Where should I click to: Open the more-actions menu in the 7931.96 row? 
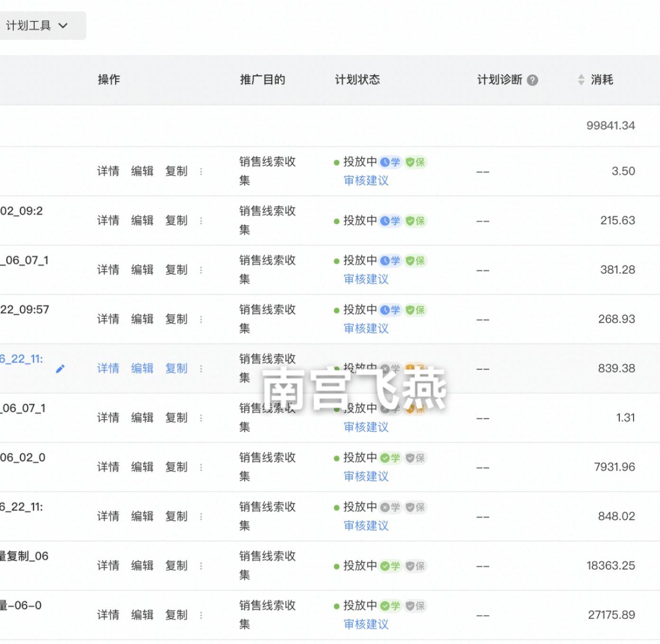tap(201, 467)
